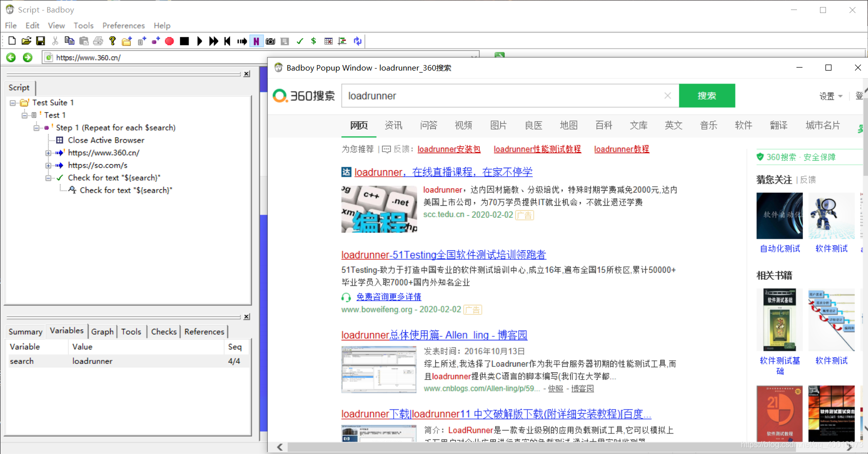This screenshot has height=454, width=868.
Task: Click the blue refresh arrows icon
Action: click(x=357, y=41)
